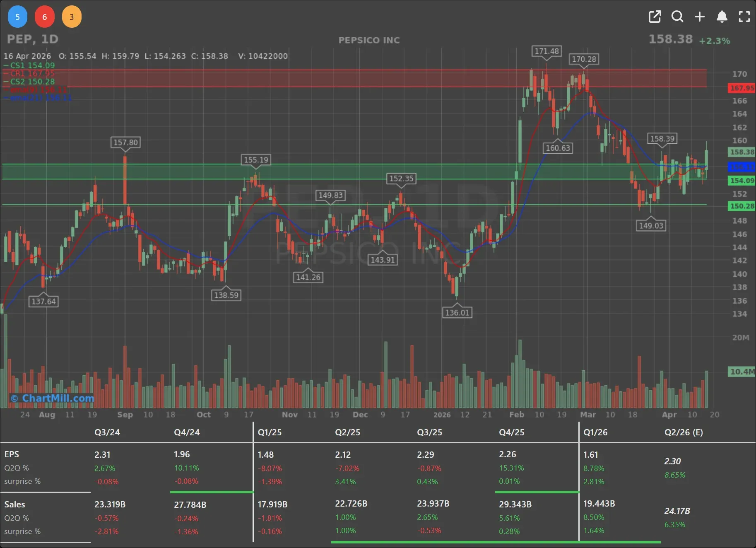
Task: Click the PEPSICO INC chart title
Action: tap(369, 40)
